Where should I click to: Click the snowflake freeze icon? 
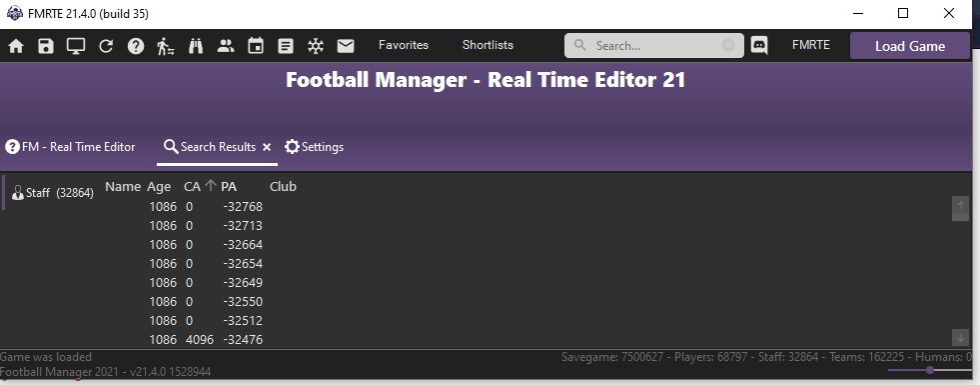[316, 46]
